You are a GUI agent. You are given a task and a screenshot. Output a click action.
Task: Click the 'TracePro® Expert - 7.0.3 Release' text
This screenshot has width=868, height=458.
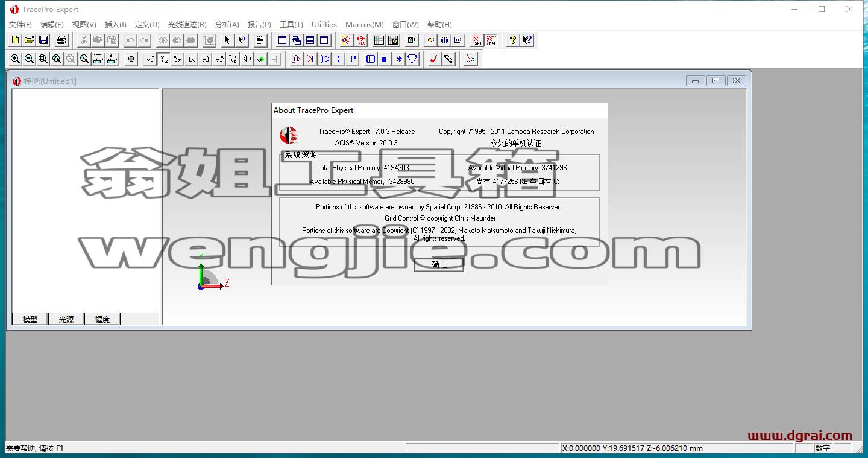coord(366,132)
